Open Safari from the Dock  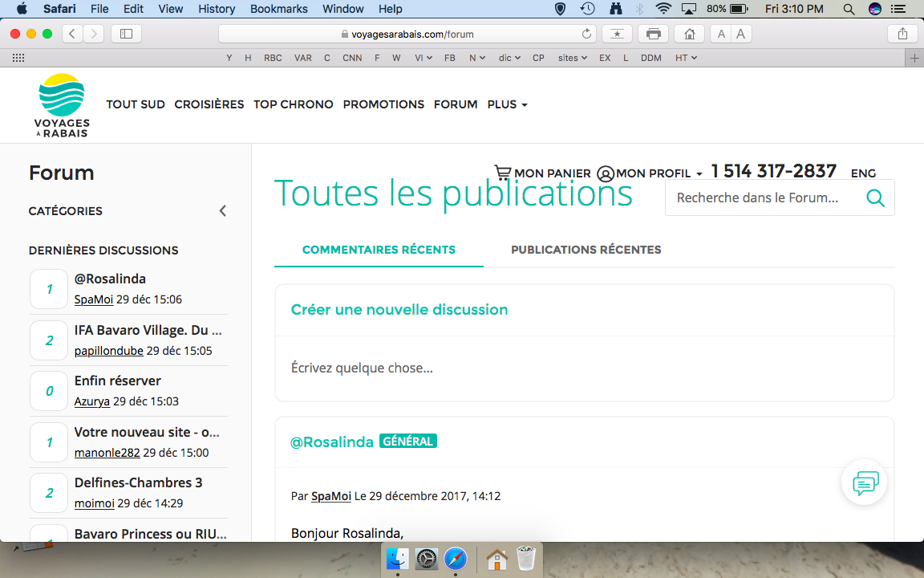click(456, 559)
